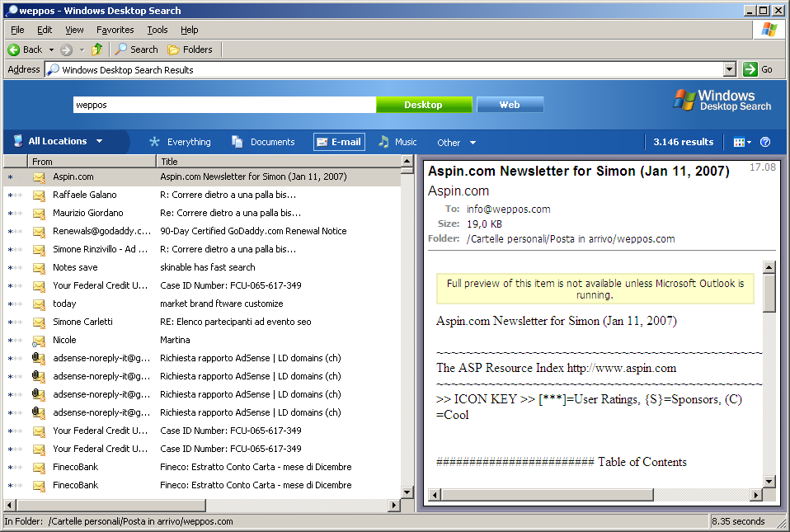The width and height of the screenshot is (790, 532).
Task: Click envelope icon of FCU-065-617-349 email above today
Action: tap(39, 285)
